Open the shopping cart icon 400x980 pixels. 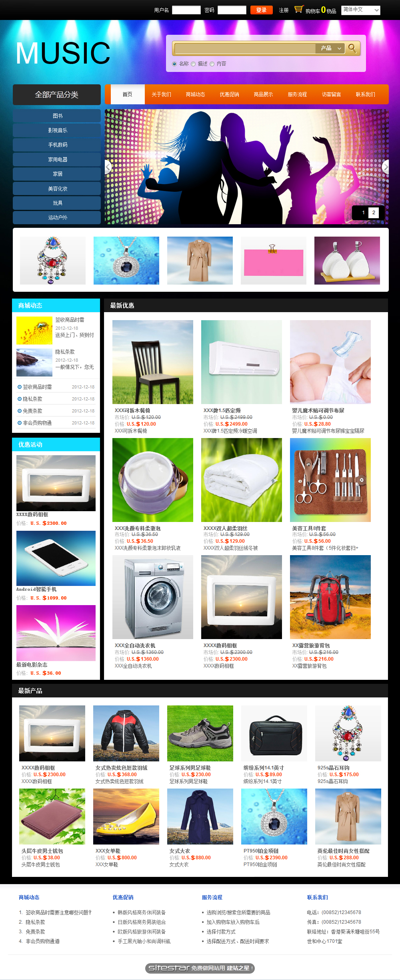point(299,9)
